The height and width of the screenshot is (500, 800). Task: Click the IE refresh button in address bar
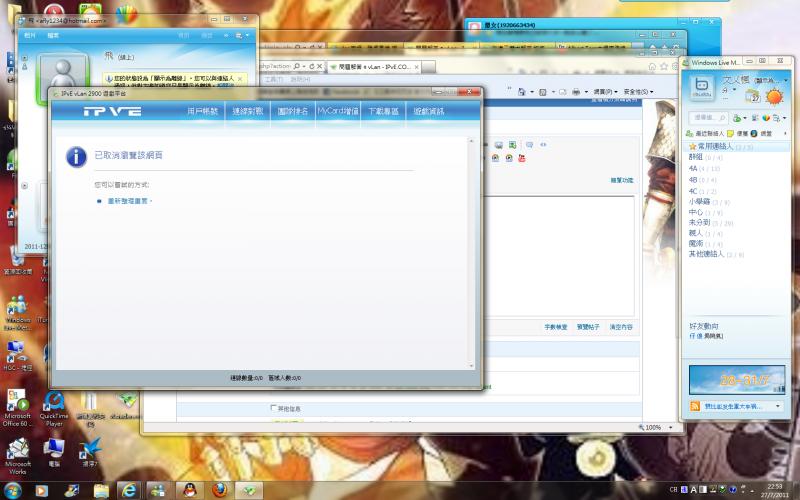[312, 66]
